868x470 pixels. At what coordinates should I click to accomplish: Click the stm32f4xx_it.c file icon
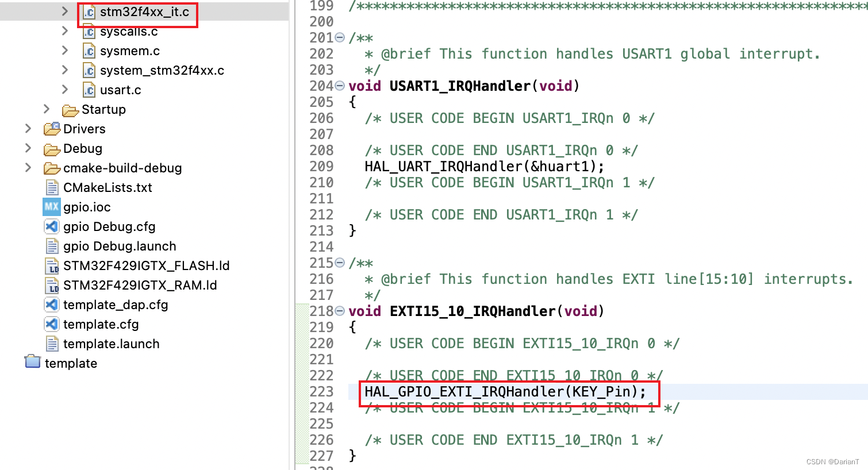(x=89, y=12)
